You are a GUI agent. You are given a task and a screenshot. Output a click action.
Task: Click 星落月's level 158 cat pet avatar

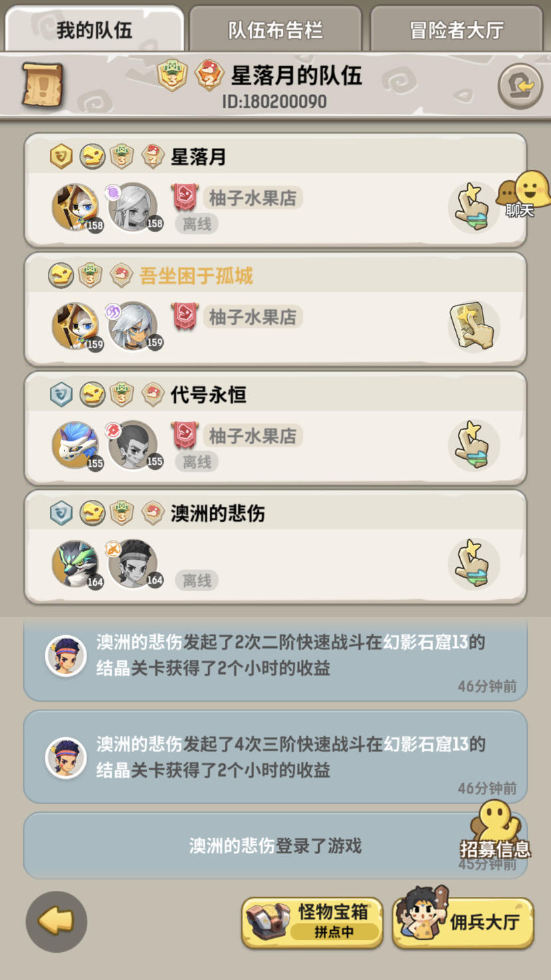pyautogui.click(x=76, y=207)
